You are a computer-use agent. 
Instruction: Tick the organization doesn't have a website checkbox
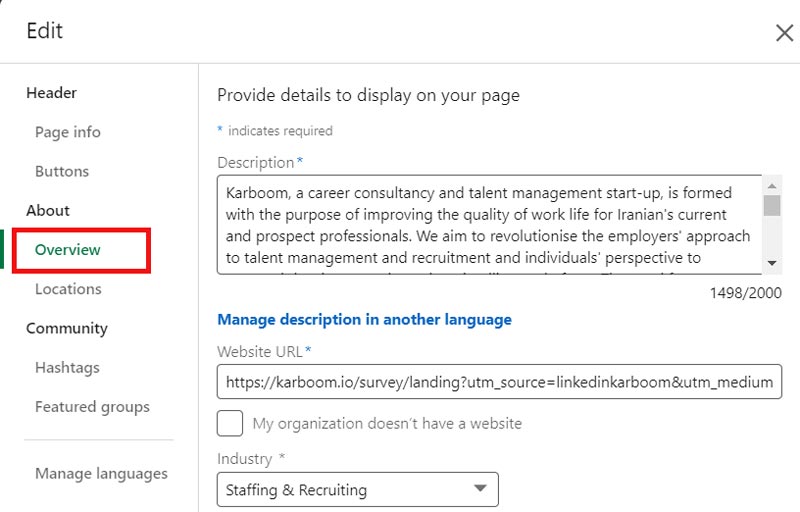[x=230, y=423]
